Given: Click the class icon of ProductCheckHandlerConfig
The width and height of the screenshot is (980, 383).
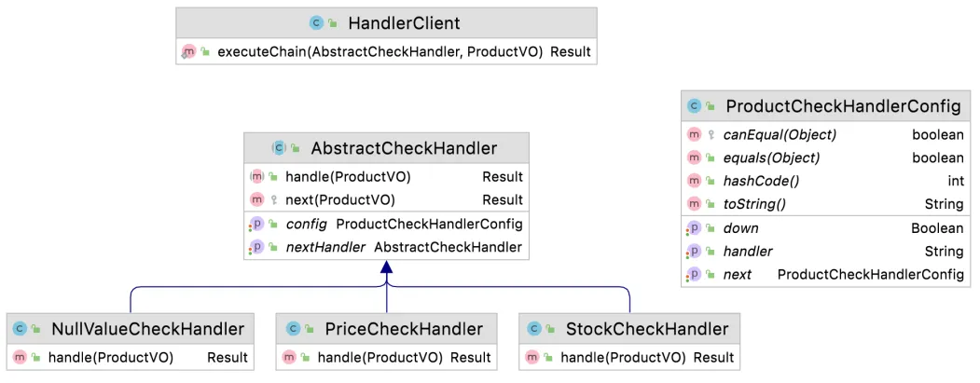Looking at the screenshot, I should pyautogui.click(x=694, y=106).
